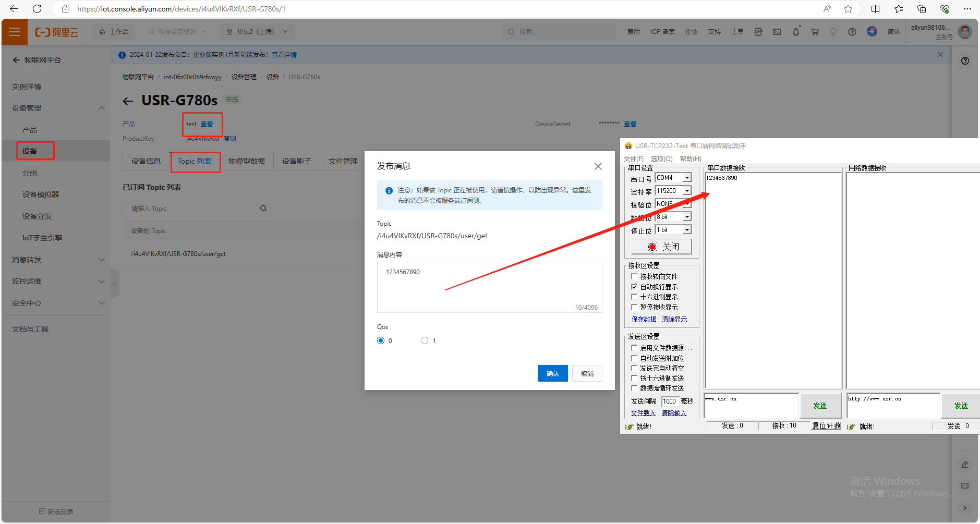Click the notification bell icon
This screenshot has width=980, height=524.
(795, 32)
